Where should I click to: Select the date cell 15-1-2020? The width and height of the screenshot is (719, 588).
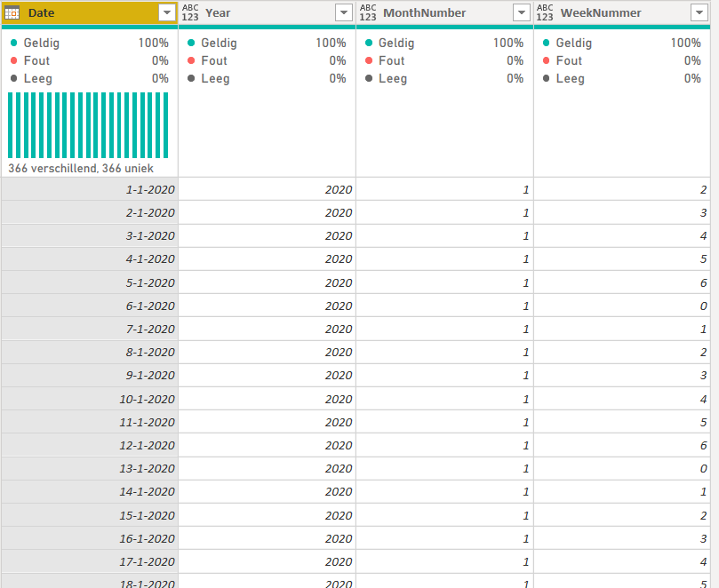[90, 515]
